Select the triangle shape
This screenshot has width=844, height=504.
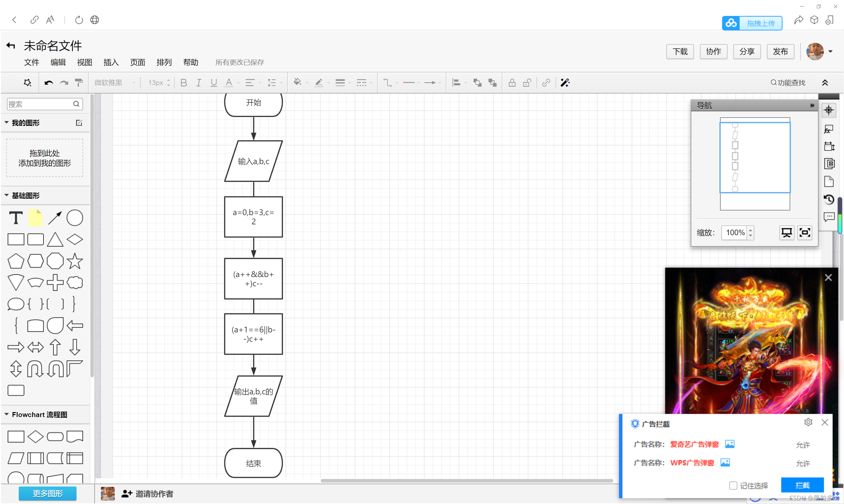point(55,239)
